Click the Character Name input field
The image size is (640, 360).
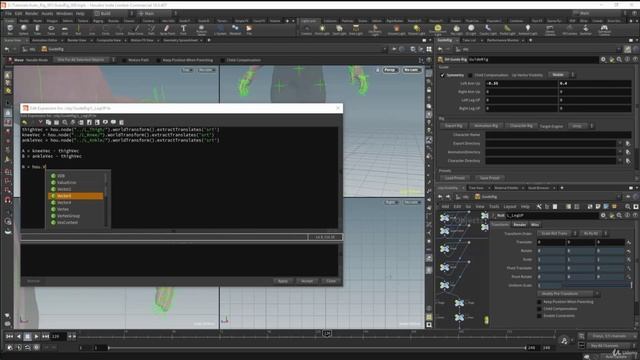pos(558,135)
